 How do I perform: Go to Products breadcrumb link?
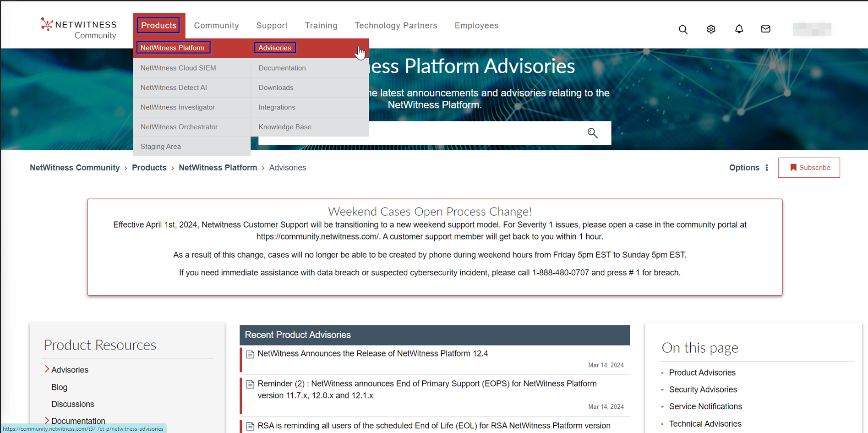pyautogui.click(x=149, y=168)
